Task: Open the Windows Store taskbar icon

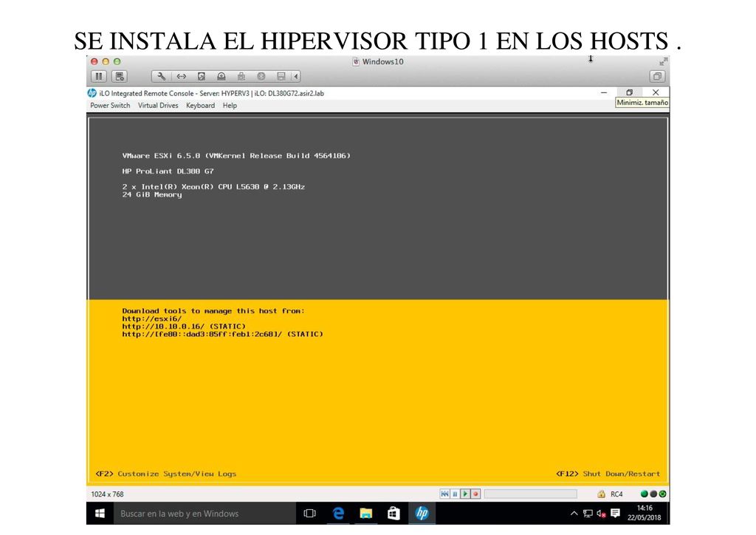Action: [394, 514]
